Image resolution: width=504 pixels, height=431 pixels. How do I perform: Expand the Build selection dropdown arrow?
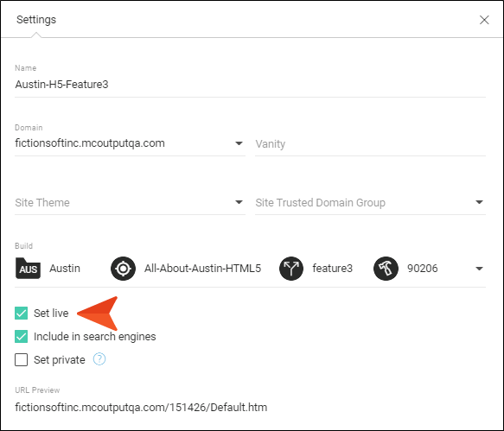tap(479, 269)
